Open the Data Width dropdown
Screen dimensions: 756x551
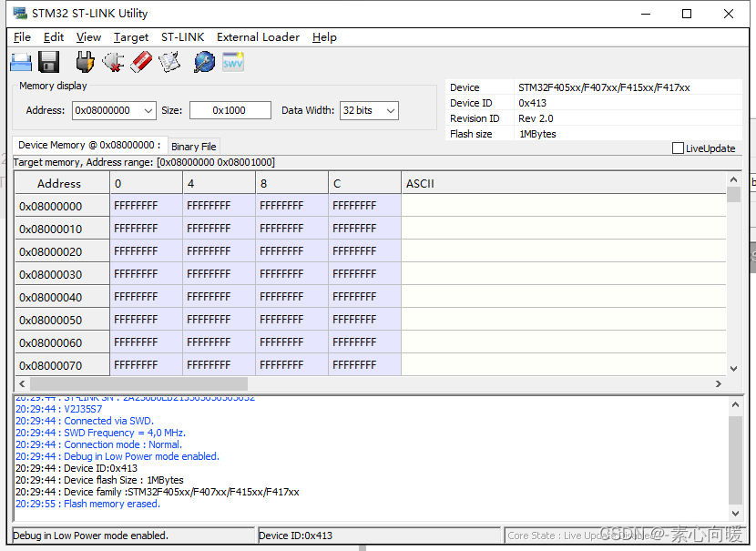pyautogui.click(x=391, y=110)
